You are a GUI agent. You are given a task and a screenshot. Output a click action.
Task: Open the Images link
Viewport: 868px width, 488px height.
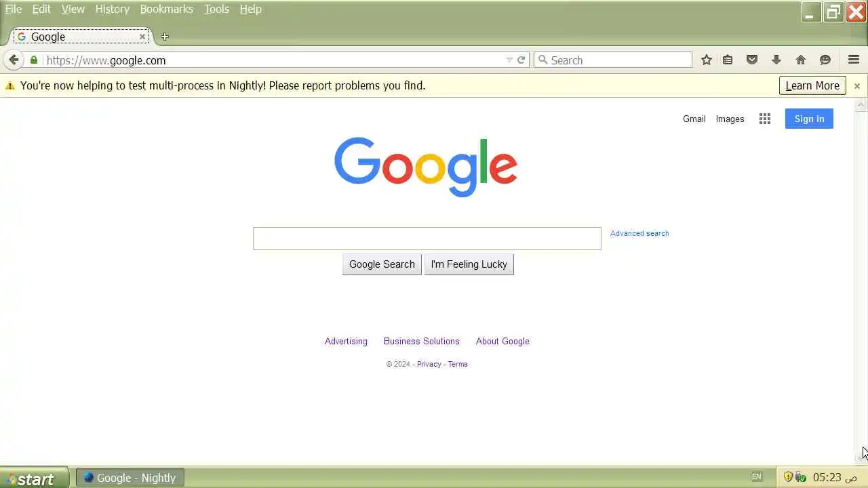(730, 119)
